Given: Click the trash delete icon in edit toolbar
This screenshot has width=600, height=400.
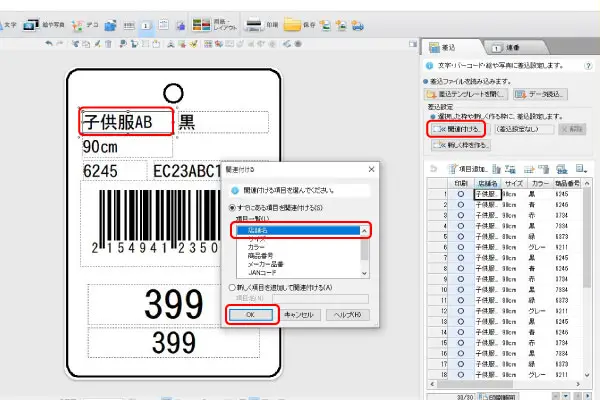Looking at the screenshot, I should (x=108, y=44).
